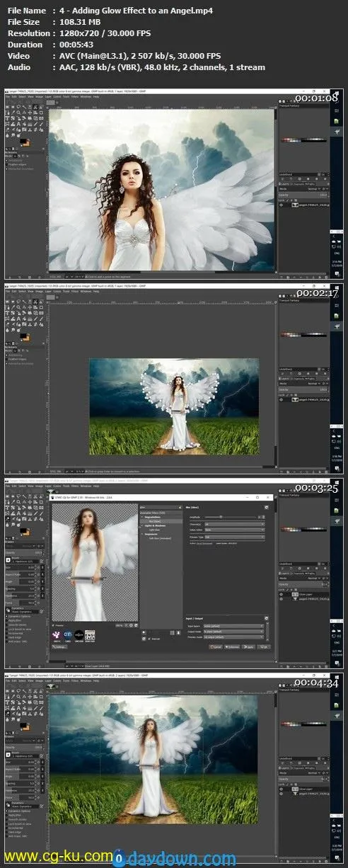348x868 pixels.
Task: Select the Light Glow filter in the G'MIC dialog
Action: pyautogui.click(x=154, y=530)
